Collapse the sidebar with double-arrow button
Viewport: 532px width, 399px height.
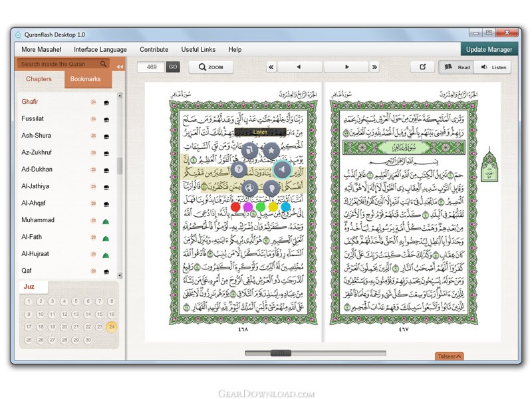pyautogui.click(x=120, y=66)
